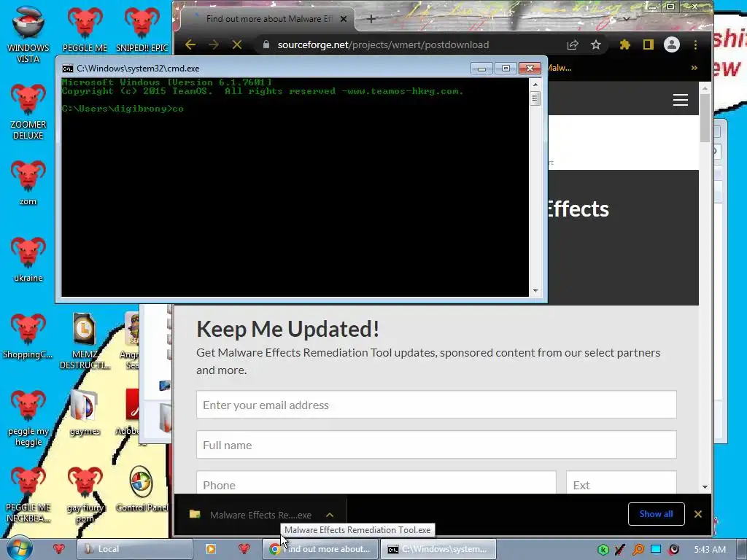
Task: Click the Enter your email address field
Action: point(436,405)
